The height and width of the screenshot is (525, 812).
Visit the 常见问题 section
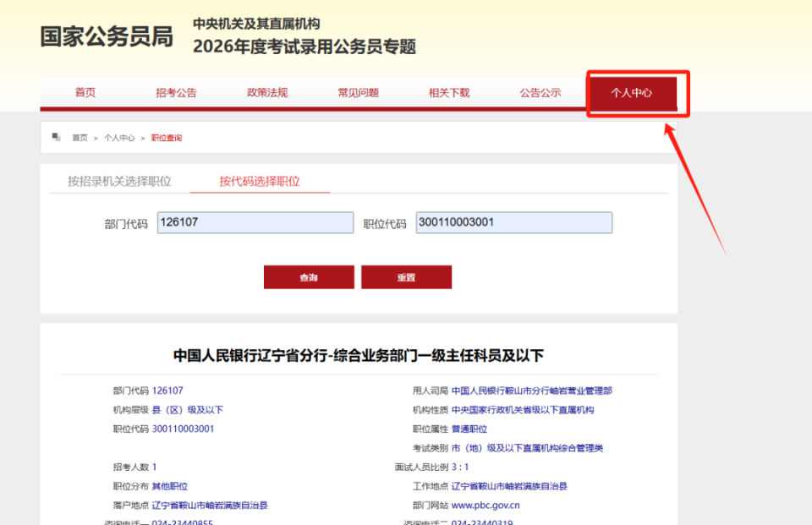click(358, 93)
